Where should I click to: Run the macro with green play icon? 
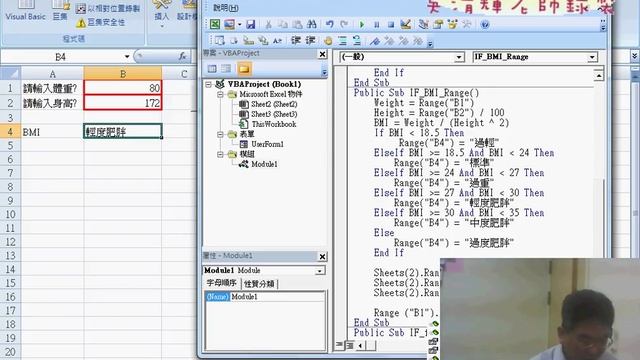pyautogui.click(x=362, y=24)
